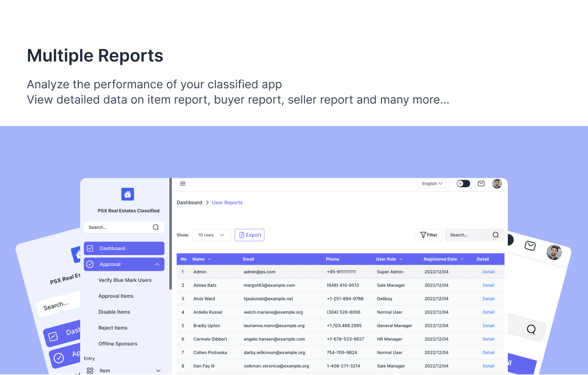Viewport: 588px width, 375px height.
Task: Open the English language dropdown
Action: [x=433, y=184]
